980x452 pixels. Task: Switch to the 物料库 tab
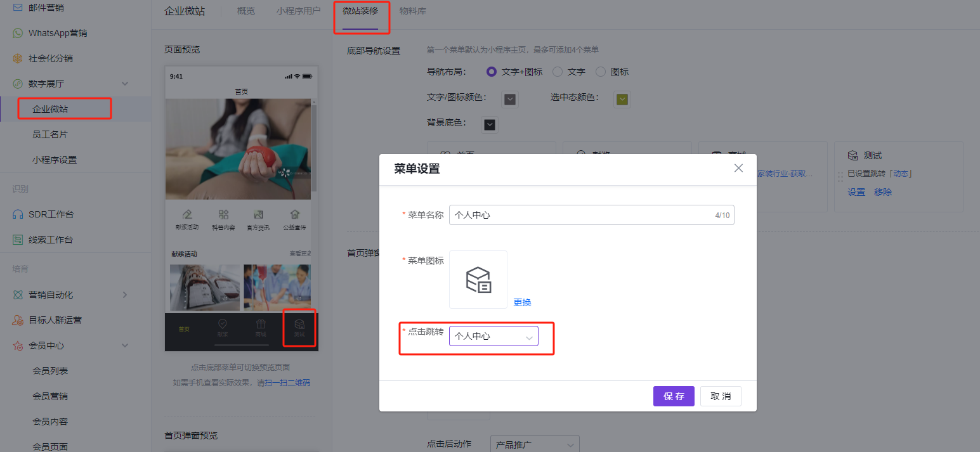click(x=413, y=11)
